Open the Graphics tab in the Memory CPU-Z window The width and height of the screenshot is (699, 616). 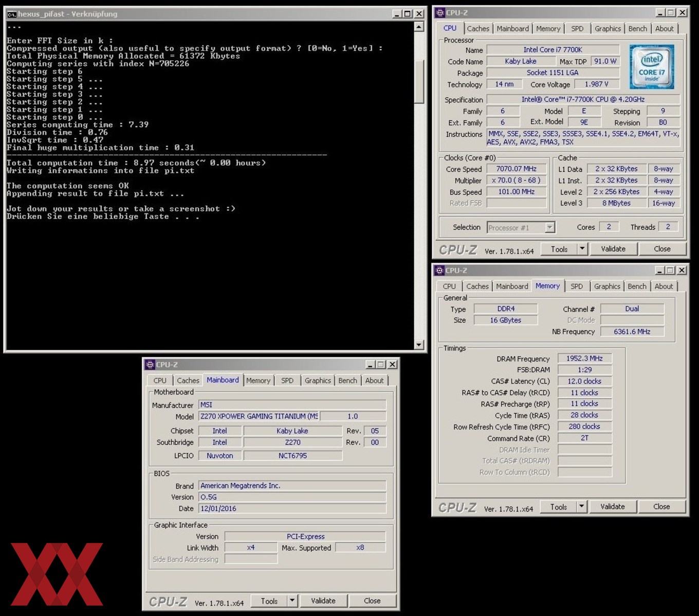[607, 286]
